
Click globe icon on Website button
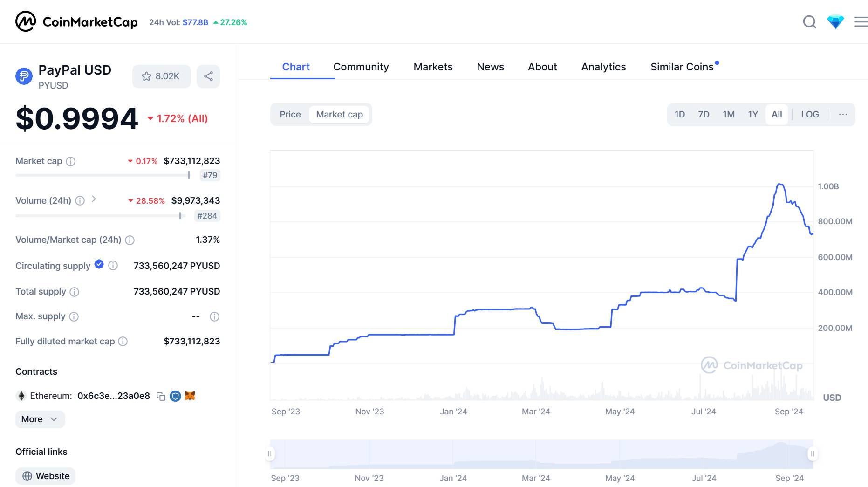click(27, 476)
